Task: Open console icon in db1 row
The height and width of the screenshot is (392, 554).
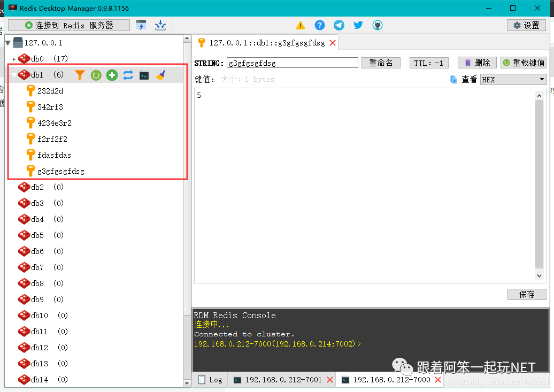Action: point(144,75)
